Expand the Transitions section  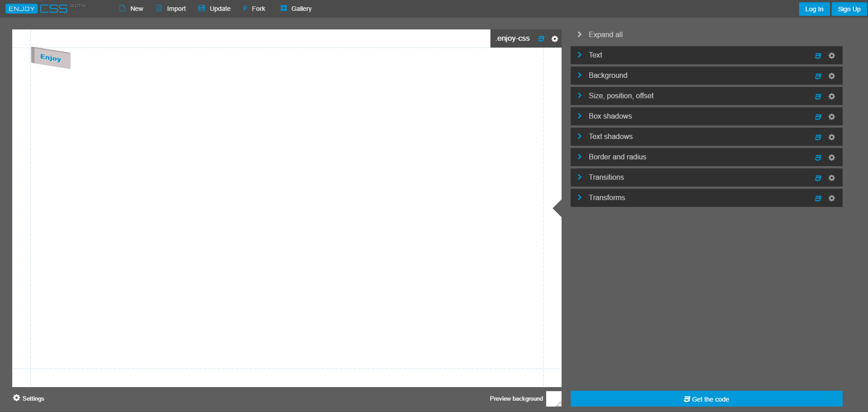tap(707, 177)
